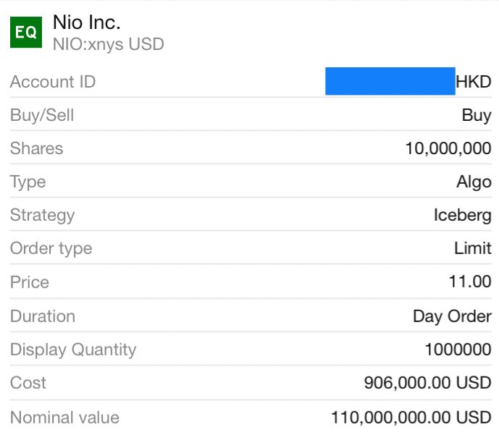Click the Shares label
The image size is (499, 448).
pyautogui.click(x=37, y=148)
